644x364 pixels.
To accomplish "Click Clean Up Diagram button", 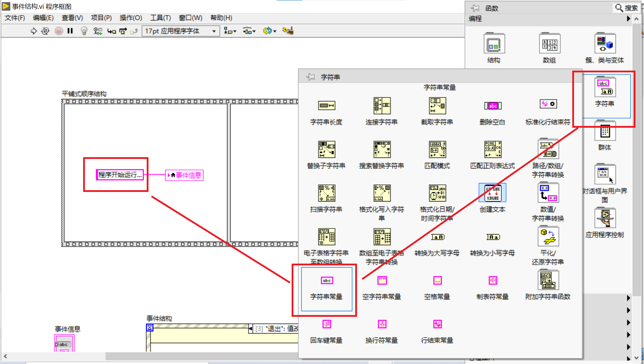I will (288, 31).
